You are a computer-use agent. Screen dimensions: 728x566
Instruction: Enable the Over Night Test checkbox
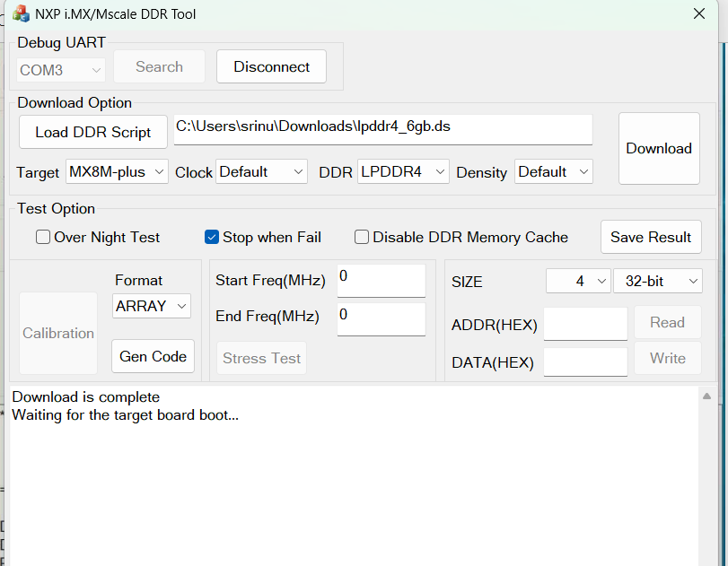pos(43,238)
